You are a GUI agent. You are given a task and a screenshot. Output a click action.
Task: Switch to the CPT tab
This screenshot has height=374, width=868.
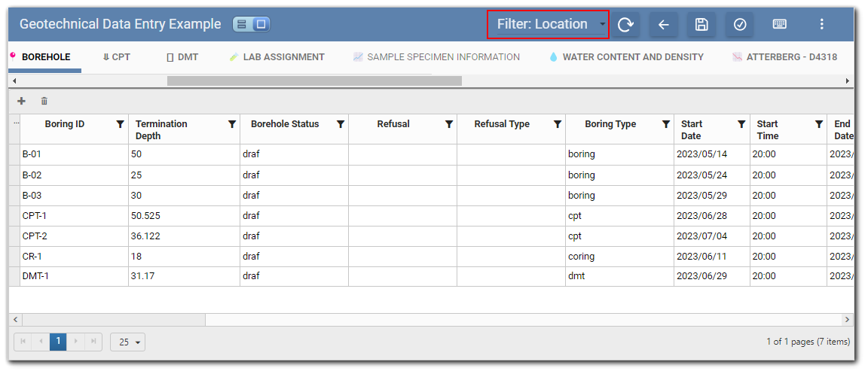[116, 57]
